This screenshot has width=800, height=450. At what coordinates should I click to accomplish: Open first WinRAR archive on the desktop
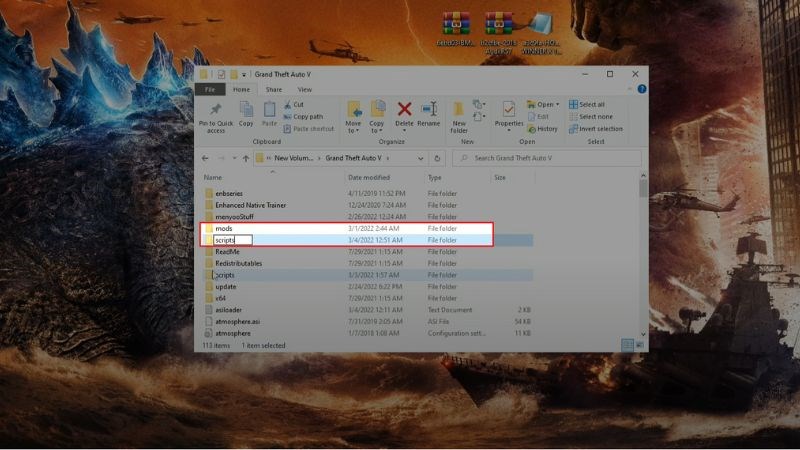pos(456,31)
